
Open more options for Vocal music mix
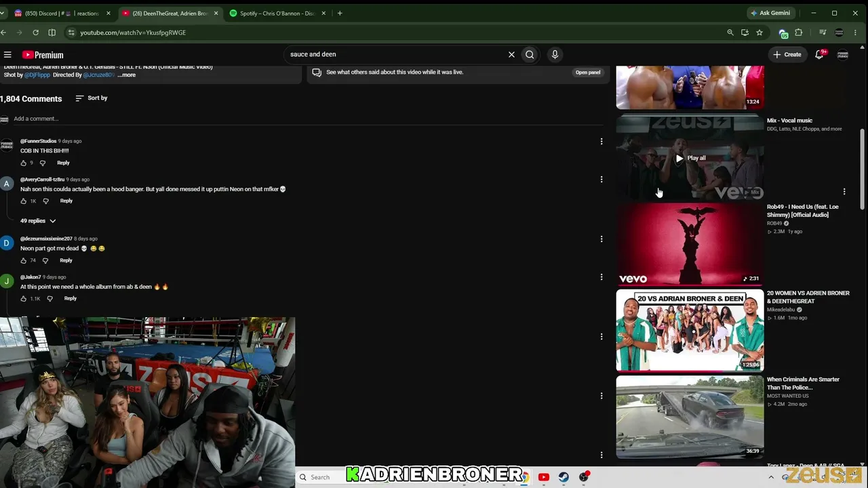click(x=844, y=192)
